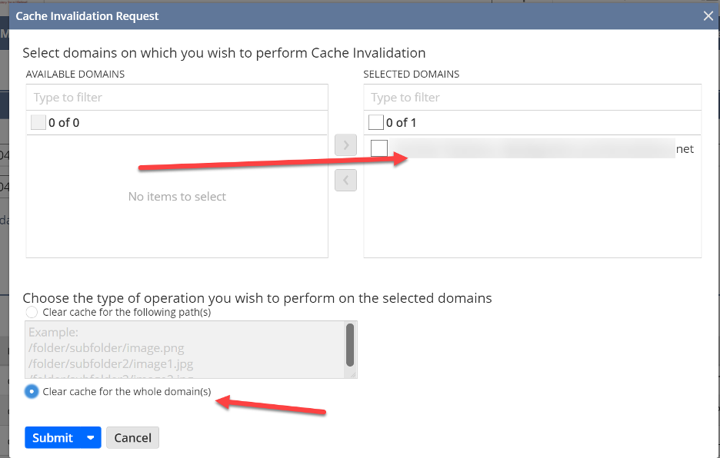Click the paths text area scrollbar
The height and width of the screenshot is (458, 720).
(350, 345)
